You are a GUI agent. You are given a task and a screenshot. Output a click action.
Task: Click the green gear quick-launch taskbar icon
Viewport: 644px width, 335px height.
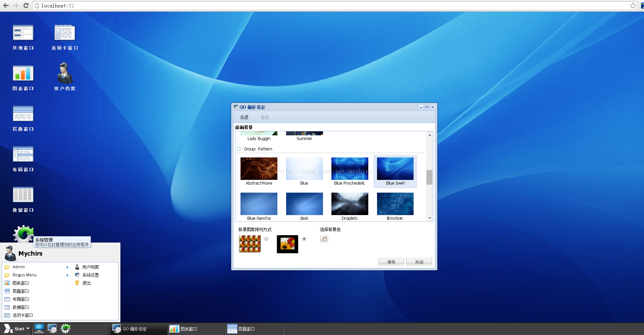[65, 329]
